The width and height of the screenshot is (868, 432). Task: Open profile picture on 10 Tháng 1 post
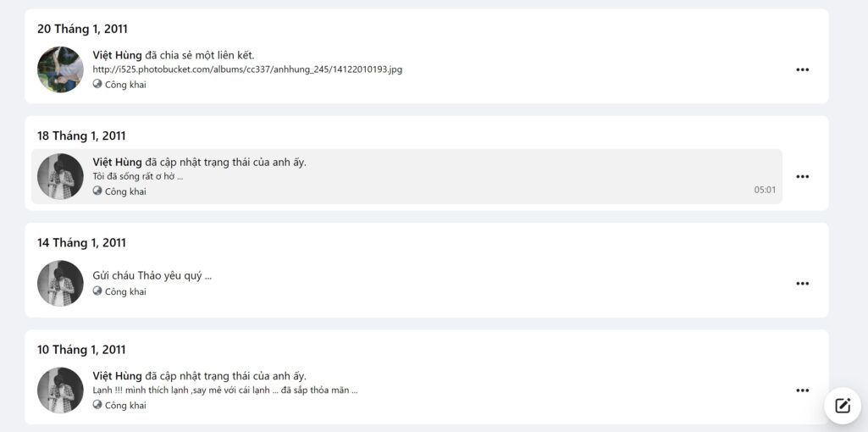[60, 390]
